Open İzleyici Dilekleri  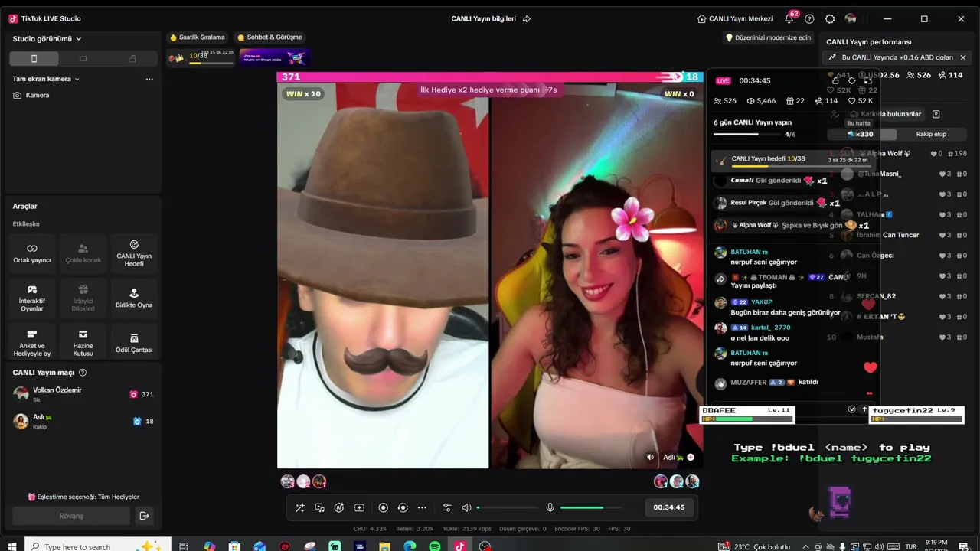pyautogui.click(x=83, y=298)
